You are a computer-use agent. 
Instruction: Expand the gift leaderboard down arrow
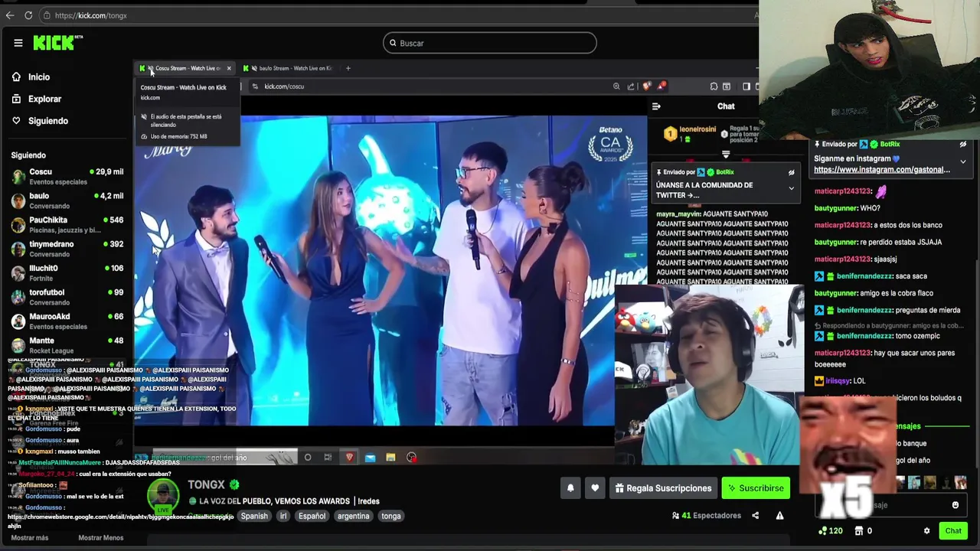[726, 155]
